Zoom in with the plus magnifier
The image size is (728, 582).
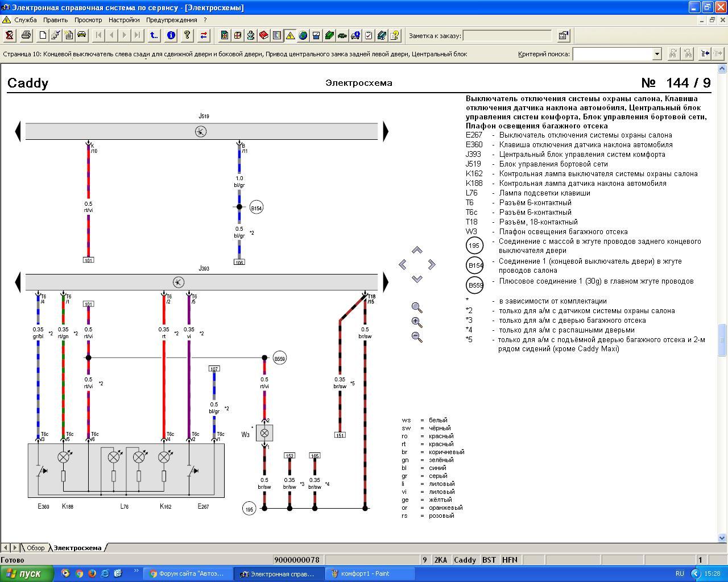click(x=417, y=322)
